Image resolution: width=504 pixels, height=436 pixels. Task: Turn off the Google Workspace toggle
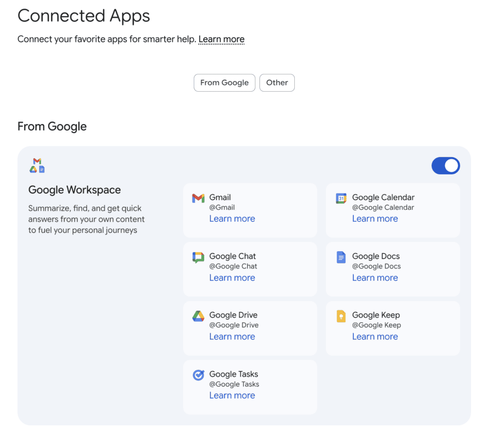click(x=445, y=166)
